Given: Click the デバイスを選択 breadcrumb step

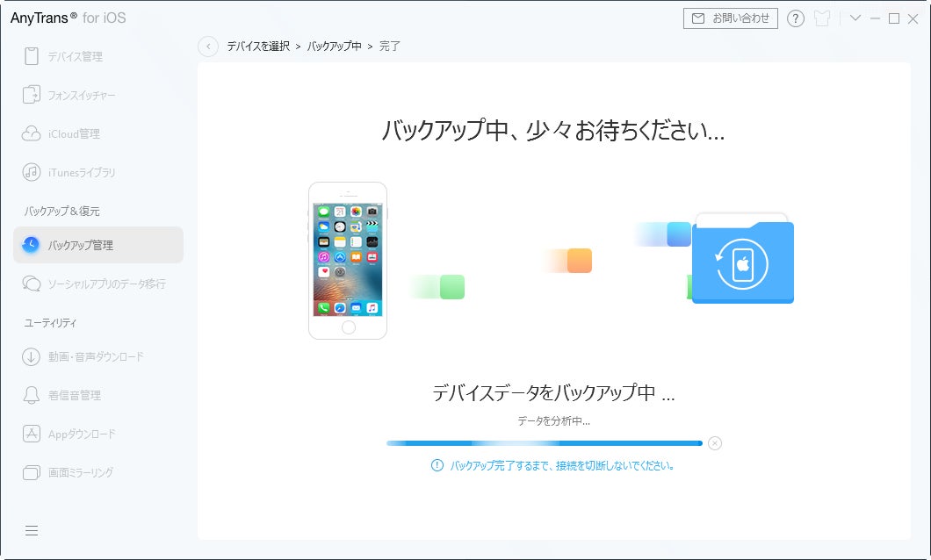Looking at the screenshot, I should (258, 47).
